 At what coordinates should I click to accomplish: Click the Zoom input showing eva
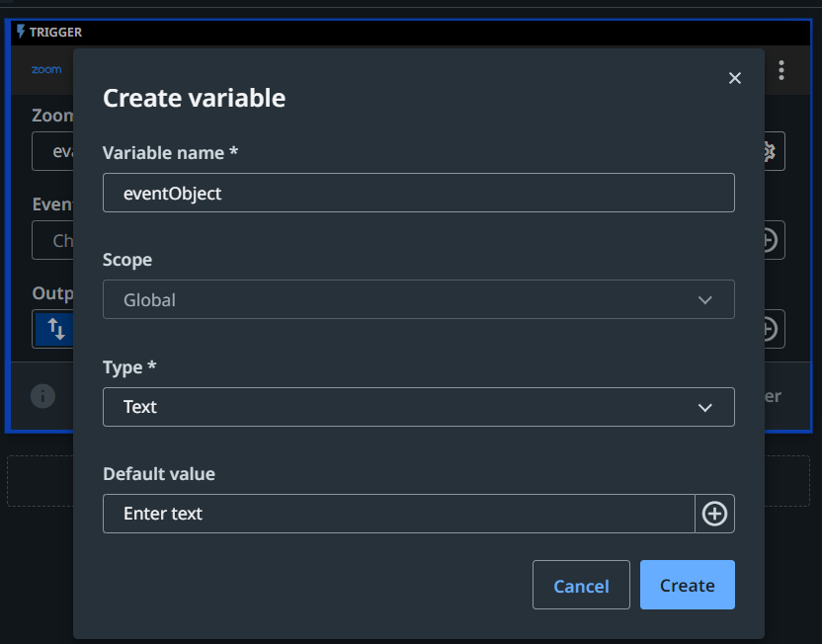click(x=54, y=150)
